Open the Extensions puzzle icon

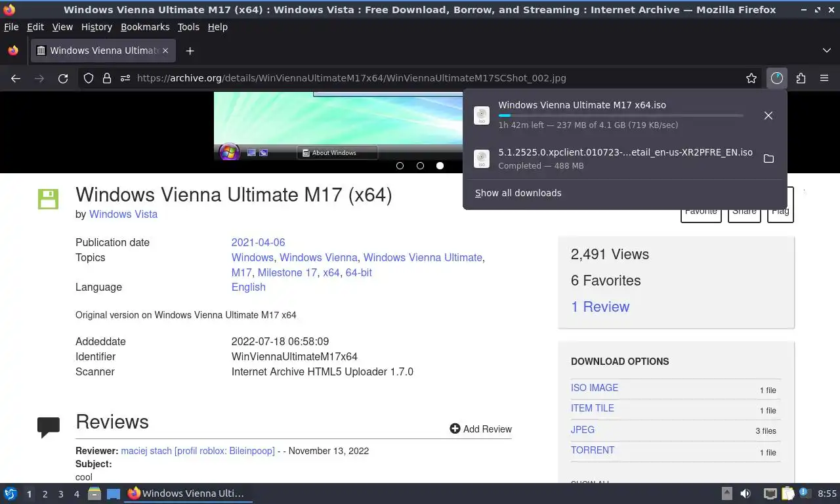coord(801,78)
